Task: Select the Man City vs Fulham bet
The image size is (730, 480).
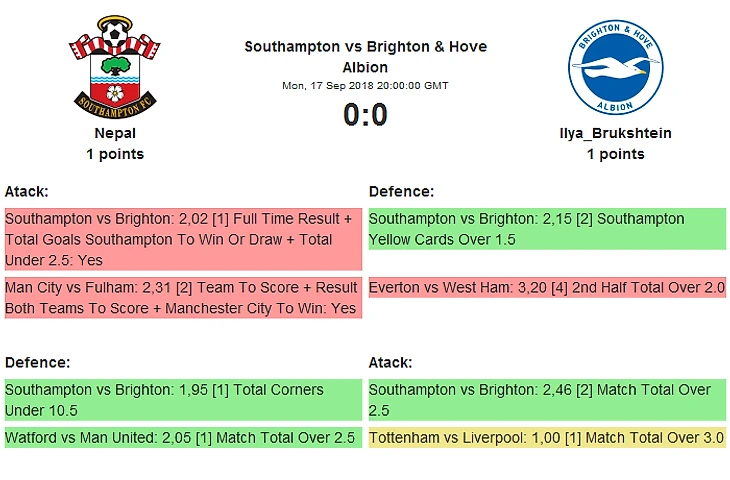Action: coord(182,298)
